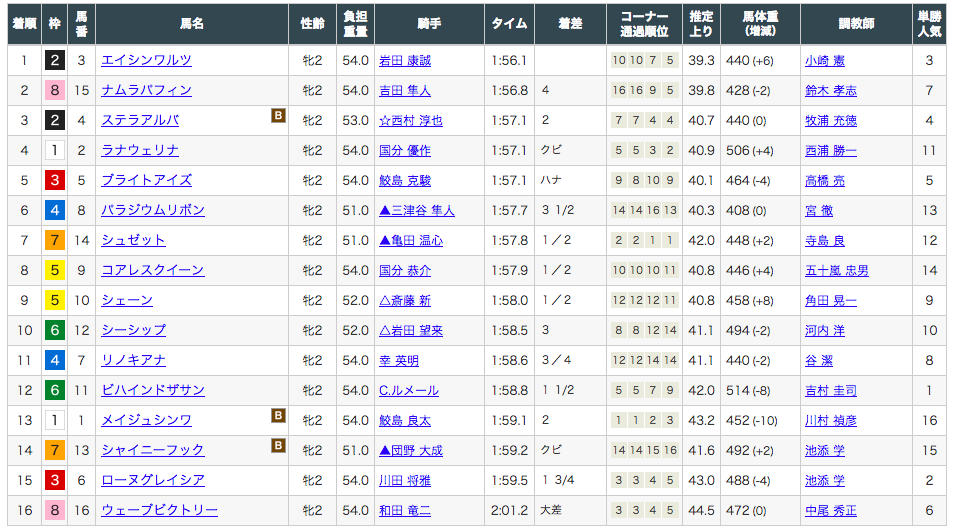
Task: Click red frame 3 box in ブライトアイズ row
Action: coord(54,180)
